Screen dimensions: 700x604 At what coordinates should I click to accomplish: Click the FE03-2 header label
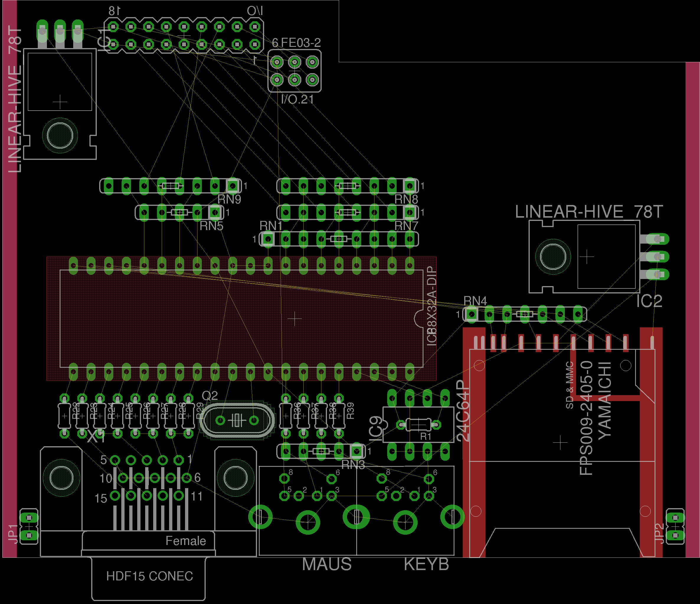[x=301, y=43]
